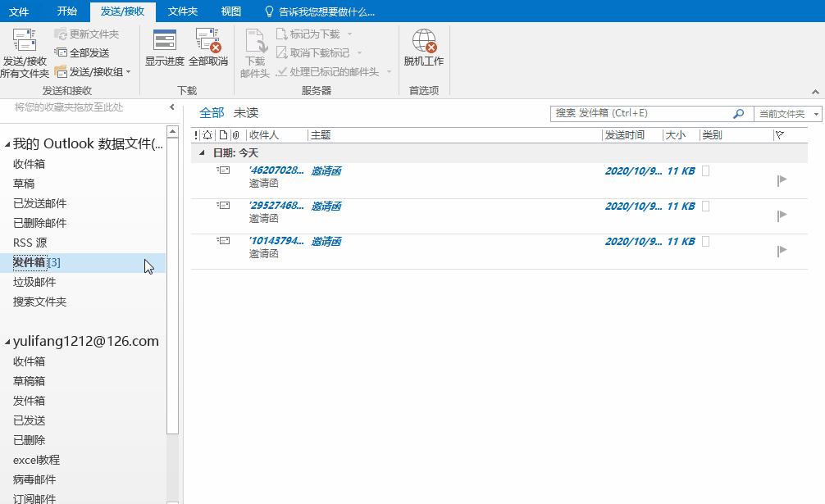Click the filter icon in the message list header
The height and width of the screenshot is (504, 825).
781,134
